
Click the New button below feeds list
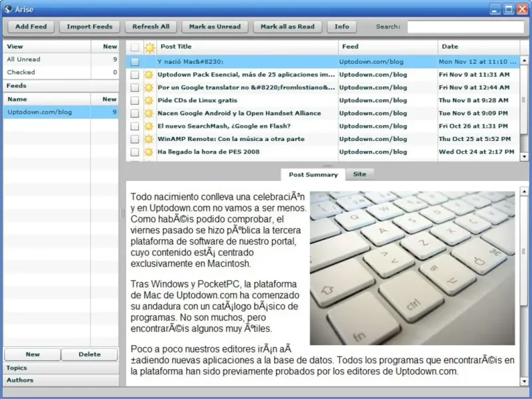pyautogui.click(x=33, y=354)
